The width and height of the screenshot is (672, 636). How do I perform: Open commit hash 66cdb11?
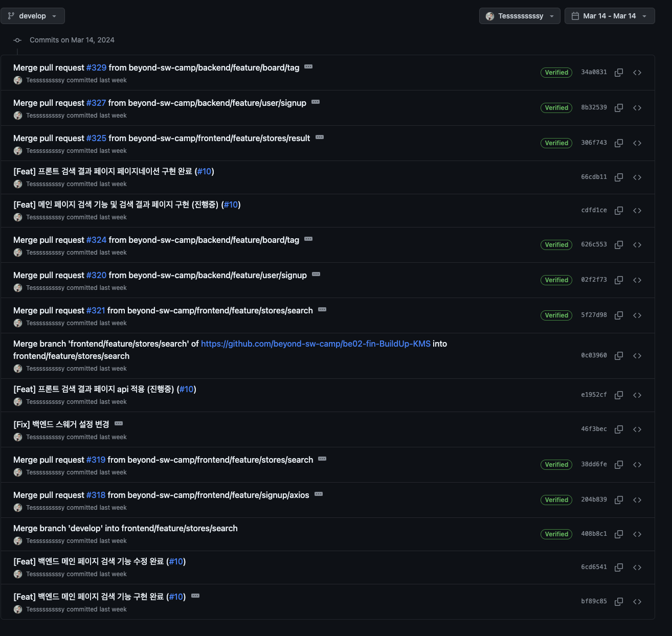tap(594, 177)
